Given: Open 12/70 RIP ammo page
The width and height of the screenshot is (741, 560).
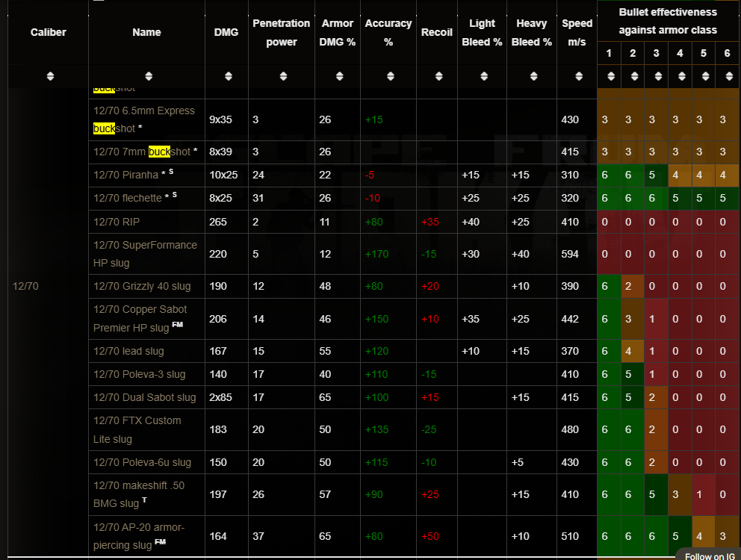Looking at the screenshot, I should 117,223.
